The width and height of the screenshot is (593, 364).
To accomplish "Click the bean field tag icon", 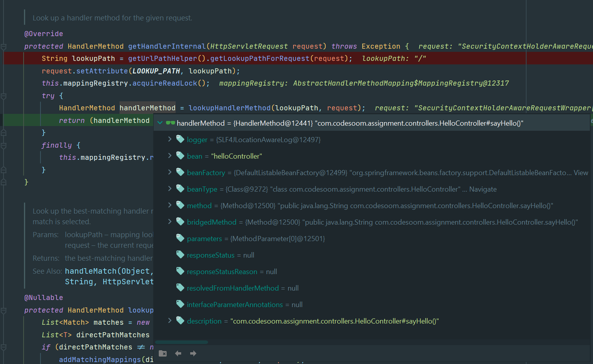I will [x=180, y=155].
